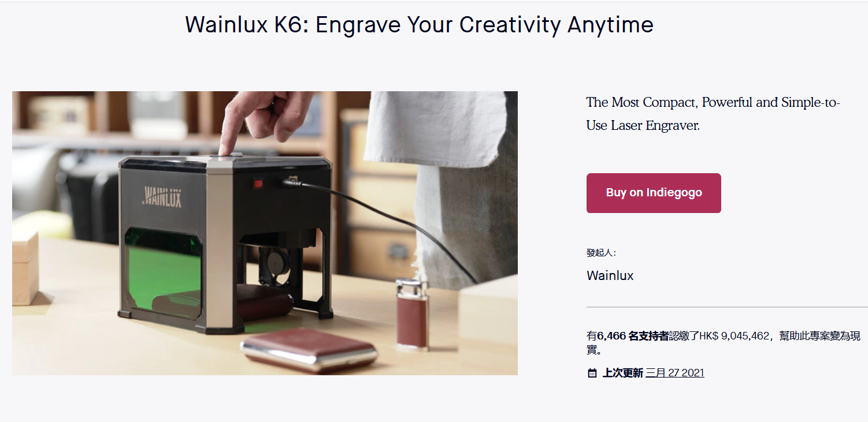This screenshot has height=422, width=868.
Task: Click the Most Compact laser engraver tagline
Action: coord(713,114)
